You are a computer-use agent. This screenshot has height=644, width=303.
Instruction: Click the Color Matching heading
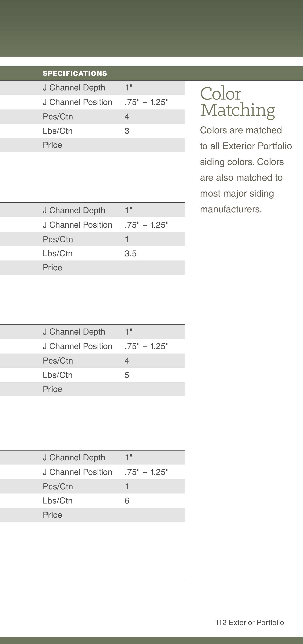coord(237,101)
